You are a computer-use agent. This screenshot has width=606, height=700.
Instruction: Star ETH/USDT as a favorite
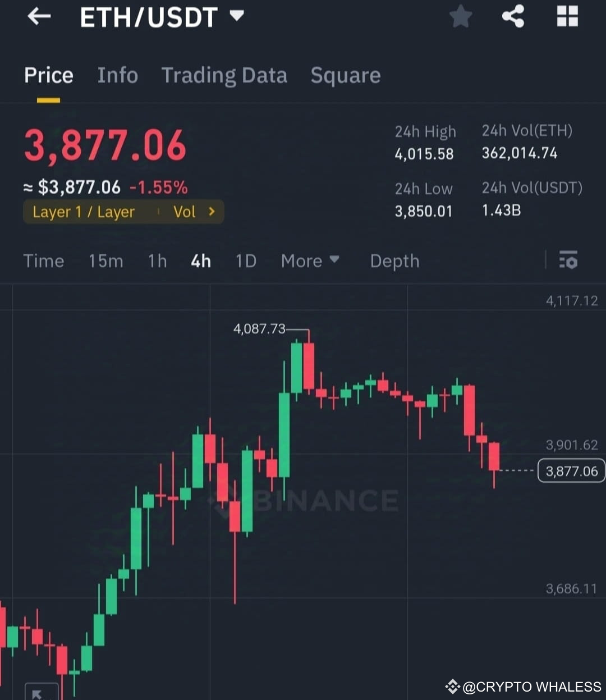[460, 16]
